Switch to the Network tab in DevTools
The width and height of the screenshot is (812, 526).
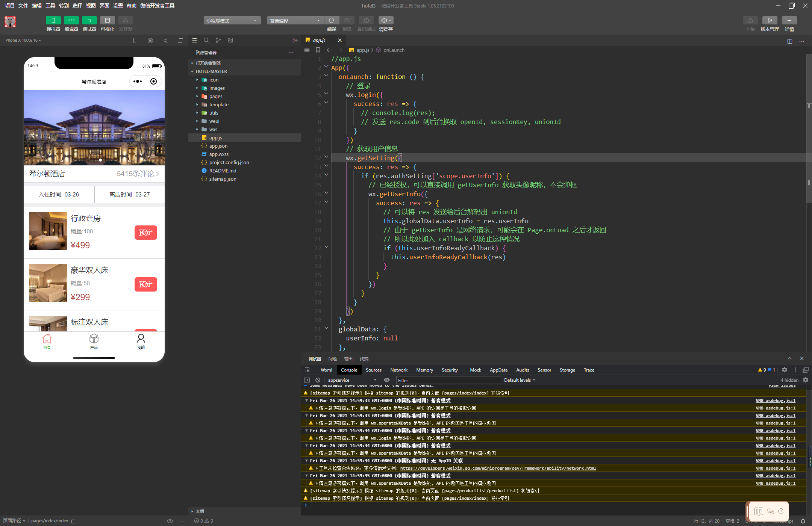(399, 370)
